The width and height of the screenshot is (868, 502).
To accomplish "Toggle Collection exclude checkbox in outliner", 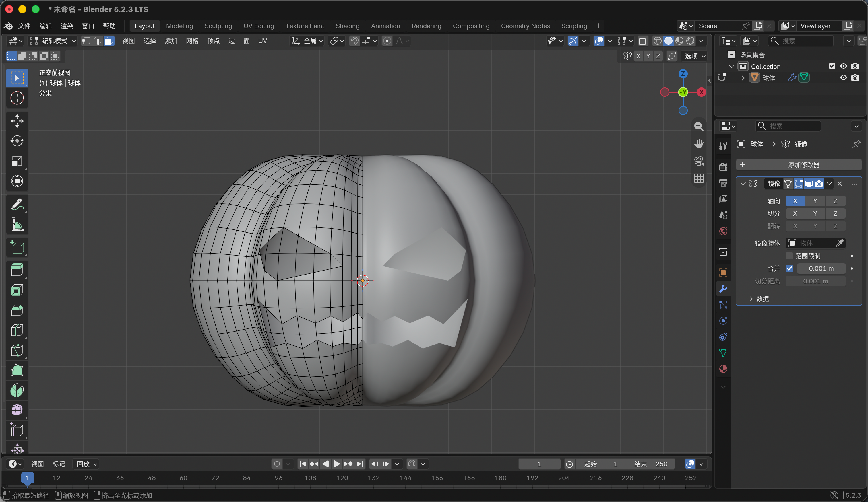I will coord(832,66).
